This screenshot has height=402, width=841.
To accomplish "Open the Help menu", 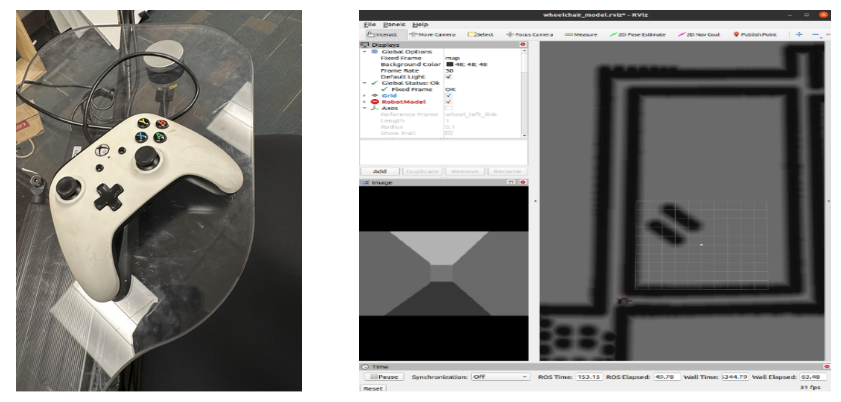I will click(x=420, y=25).
